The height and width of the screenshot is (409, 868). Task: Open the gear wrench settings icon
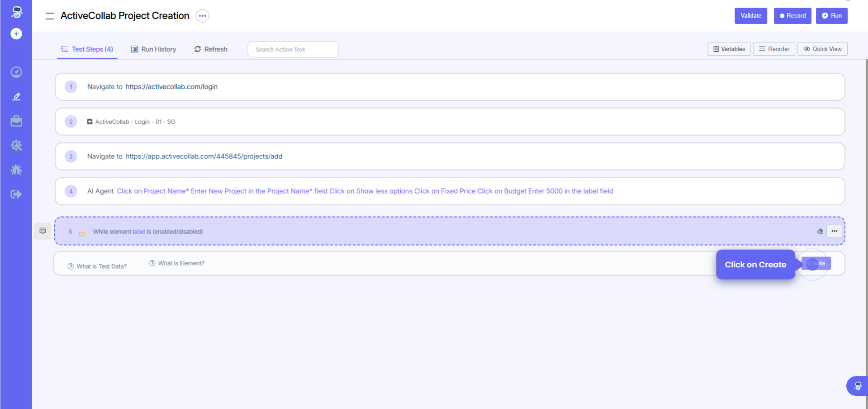click(x=16, y=145)
